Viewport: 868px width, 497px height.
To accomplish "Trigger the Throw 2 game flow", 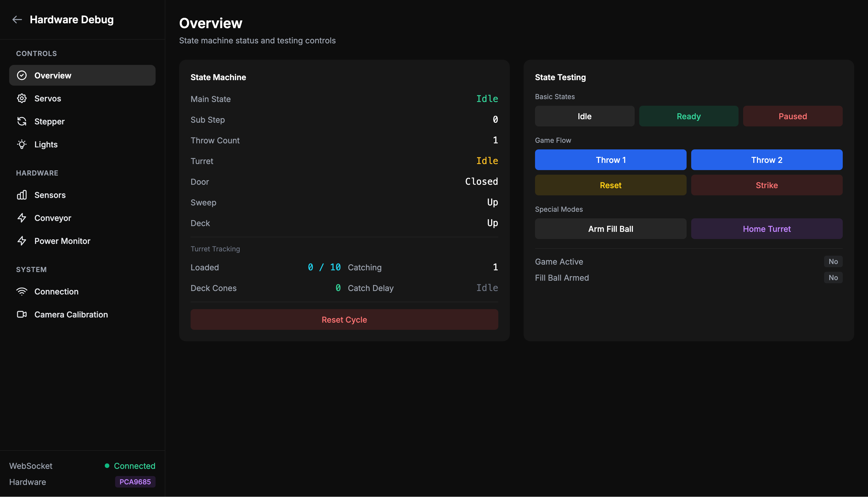I will (x=766, y=160).
